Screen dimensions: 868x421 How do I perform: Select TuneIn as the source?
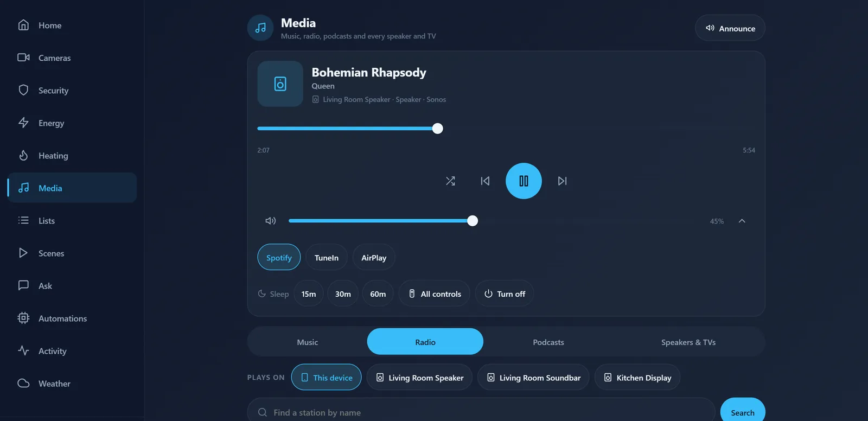pyautogui.click(x=327, y=257)
